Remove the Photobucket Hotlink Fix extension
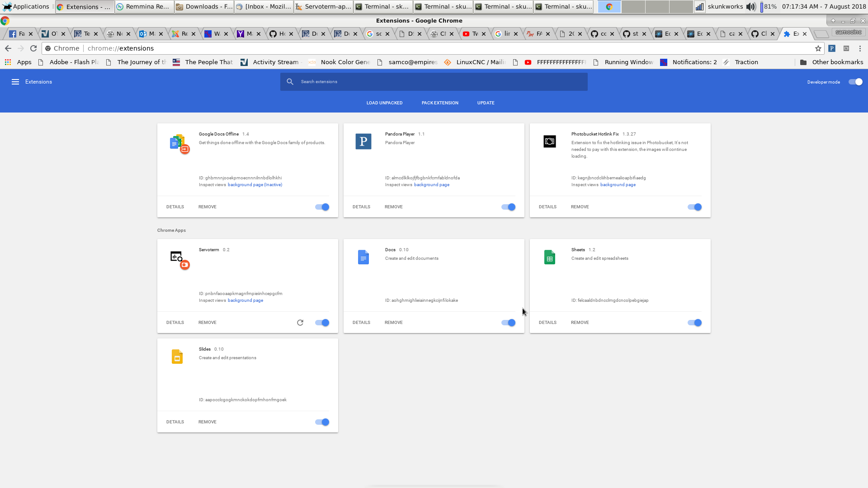 580,207
